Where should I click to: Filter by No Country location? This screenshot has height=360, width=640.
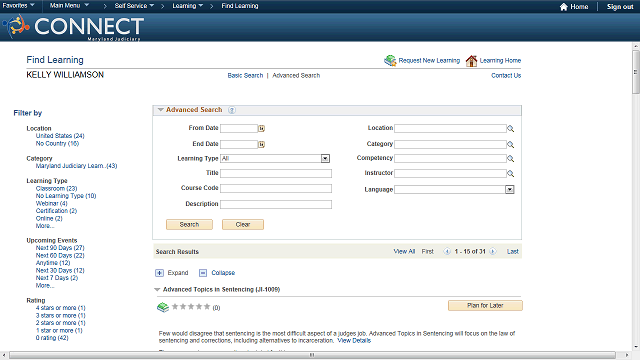coord(57,143)
